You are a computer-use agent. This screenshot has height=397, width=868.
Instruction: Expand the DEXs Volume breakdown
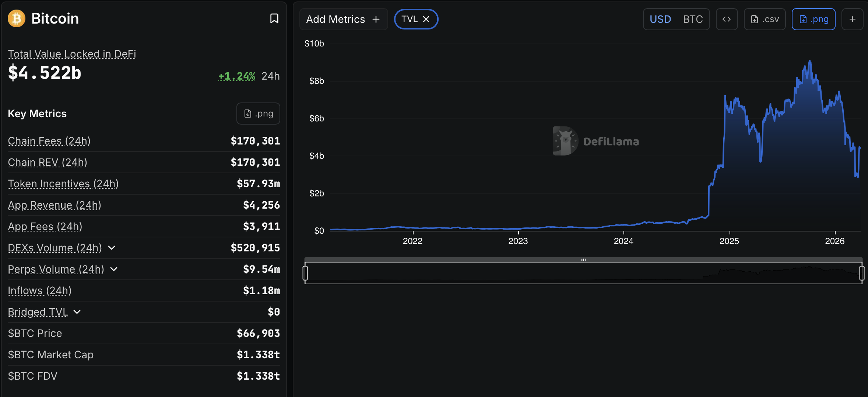coord(112,248)
